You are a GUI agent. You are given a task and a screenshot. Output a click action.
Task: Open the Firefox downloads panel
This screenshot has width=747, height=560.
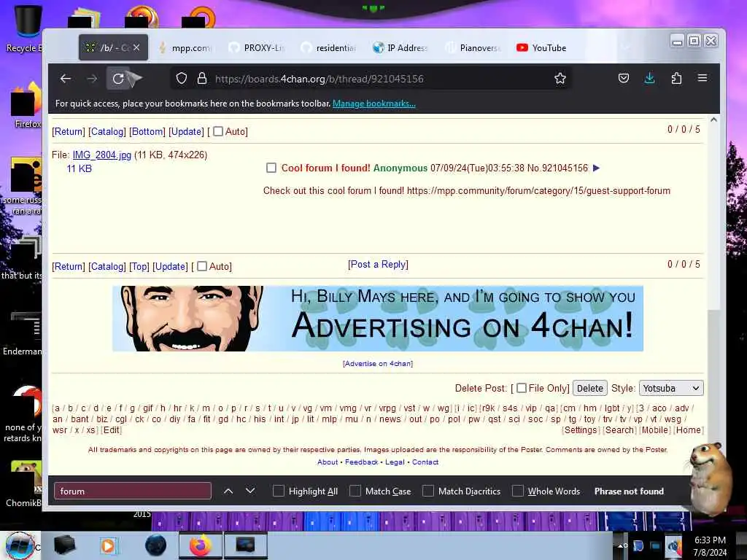(x=649, y=78)
